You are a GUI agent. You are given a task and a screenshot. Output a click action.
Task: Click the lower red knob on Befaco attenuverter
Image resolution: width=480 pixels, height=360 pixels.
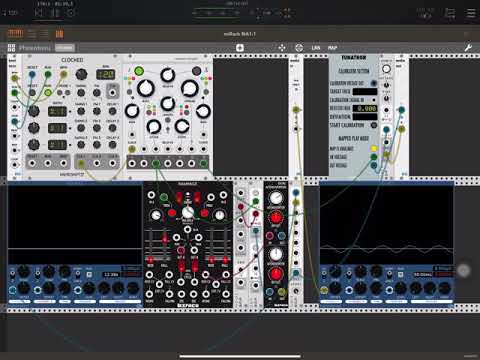click(276, 274)
